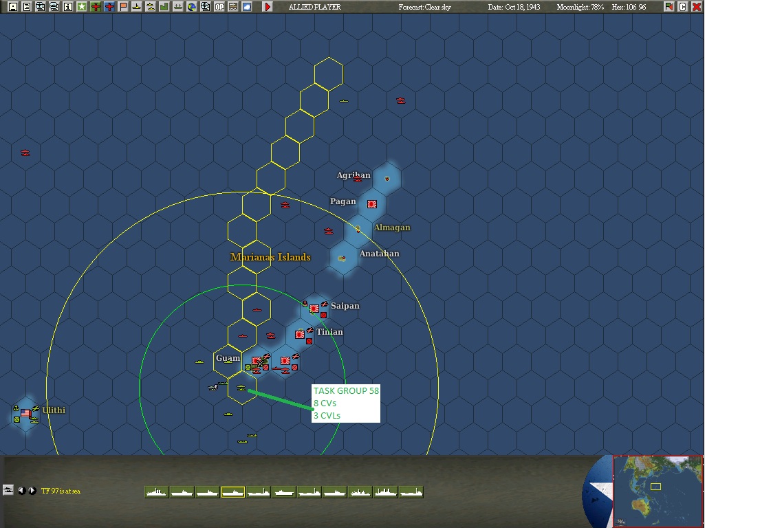Click the anchor port symbol at Saipan
The width and height of the screenshot is (782, 532).
point(305,304)
